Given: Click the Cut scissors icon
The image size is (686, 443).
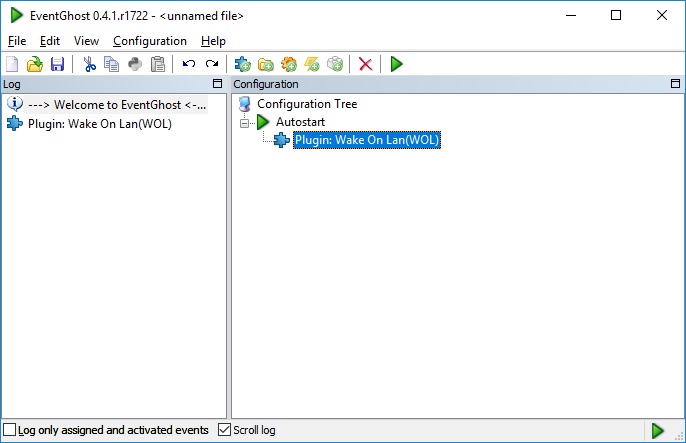Looking at the screenshot, I should pyautogui.click(x=90, y=64).
